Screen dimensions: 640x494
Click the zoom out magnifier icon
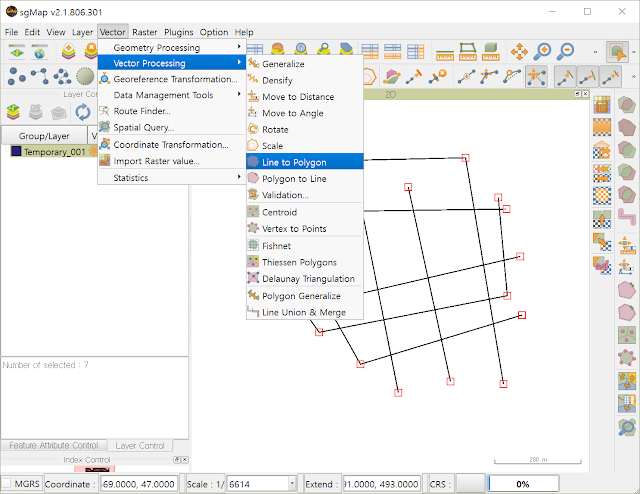566,51
